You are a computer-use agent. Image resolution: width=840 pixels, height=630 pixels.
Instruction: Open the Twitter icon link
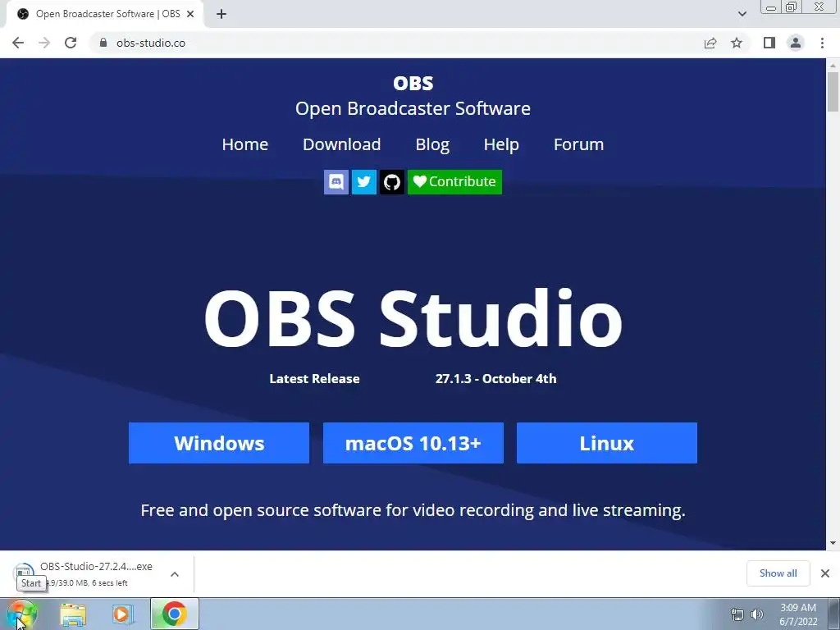pyautogui.click(x=363, y=182)
